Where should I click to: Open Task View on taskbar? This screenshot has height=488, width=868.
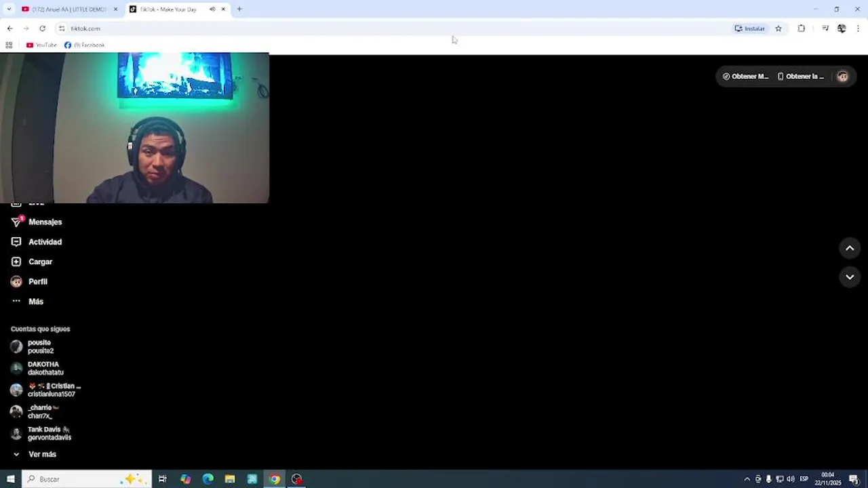point(163,479)
